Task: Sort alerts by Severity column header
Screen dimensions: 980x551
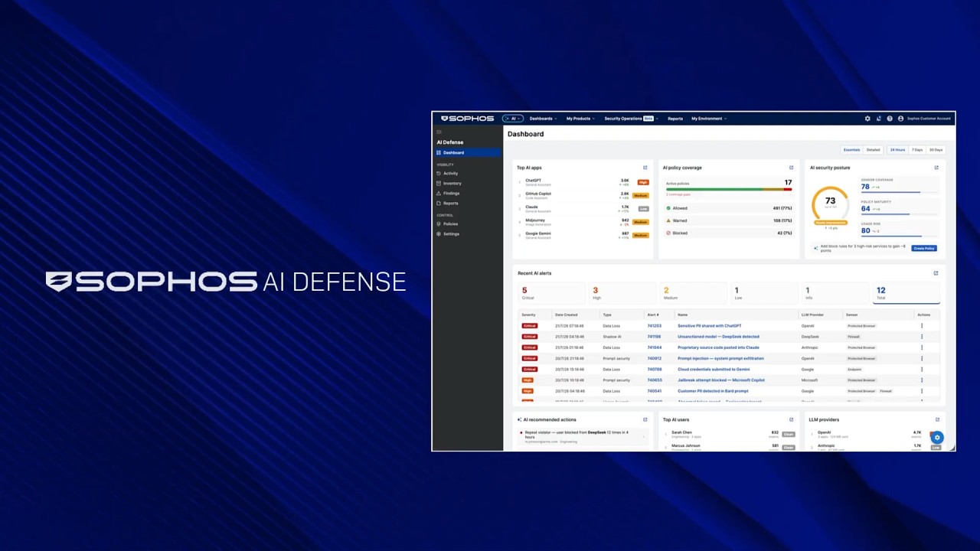Action: click(x=528, y=315)
